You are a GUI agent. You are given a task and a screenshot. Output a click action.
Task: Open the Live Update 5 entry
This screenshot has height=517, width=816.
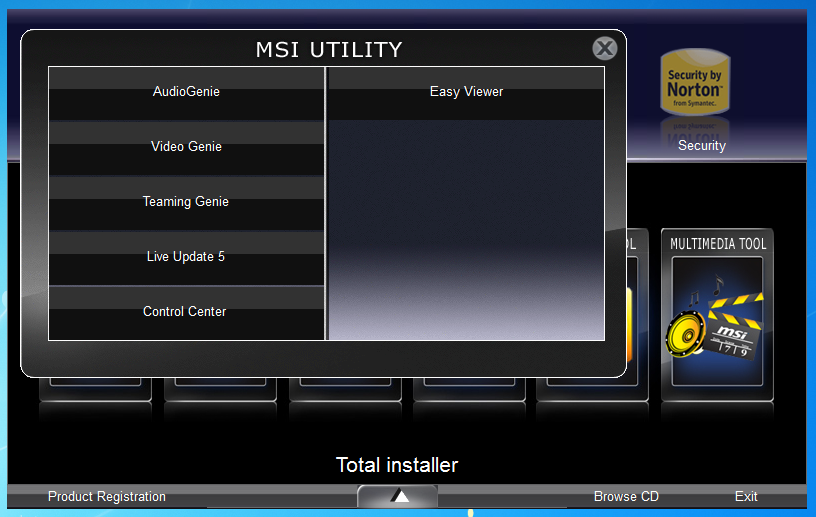click(186, 258)
